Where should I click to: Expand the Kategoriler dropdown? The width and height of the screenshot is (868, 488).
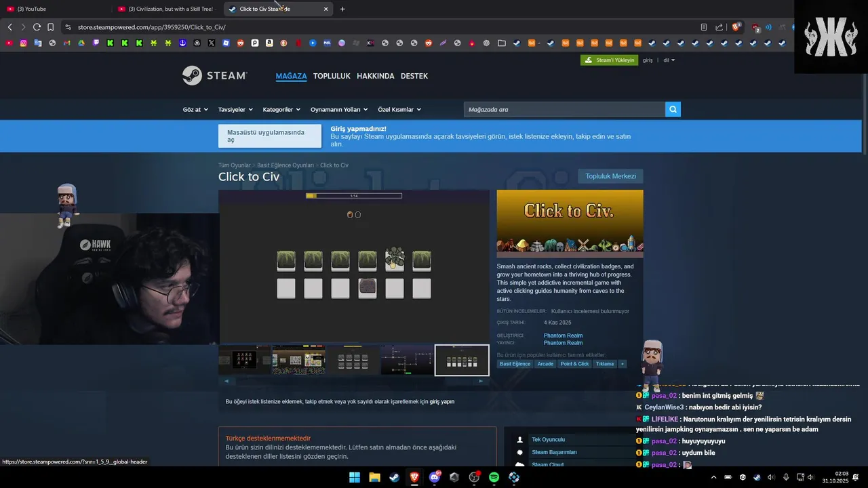coord(281,109)
